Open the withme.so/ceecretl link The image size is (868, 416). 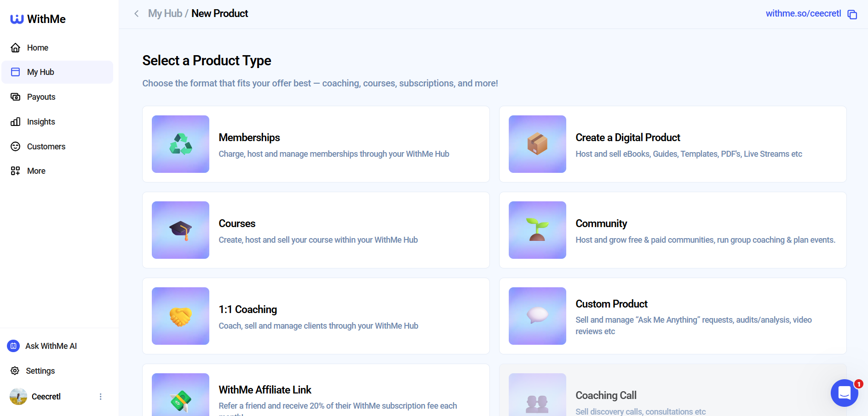(x=803, y=13)
